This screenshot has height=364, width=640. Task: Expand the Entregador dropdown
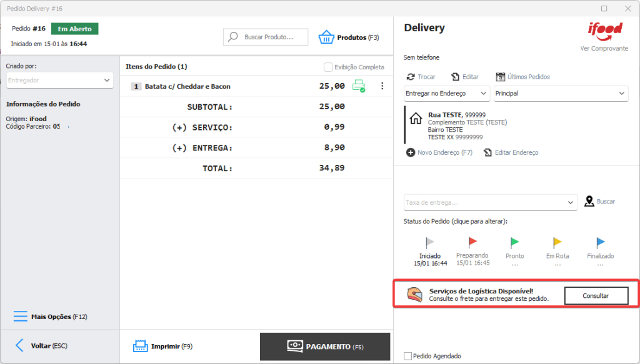pos(60,81)
